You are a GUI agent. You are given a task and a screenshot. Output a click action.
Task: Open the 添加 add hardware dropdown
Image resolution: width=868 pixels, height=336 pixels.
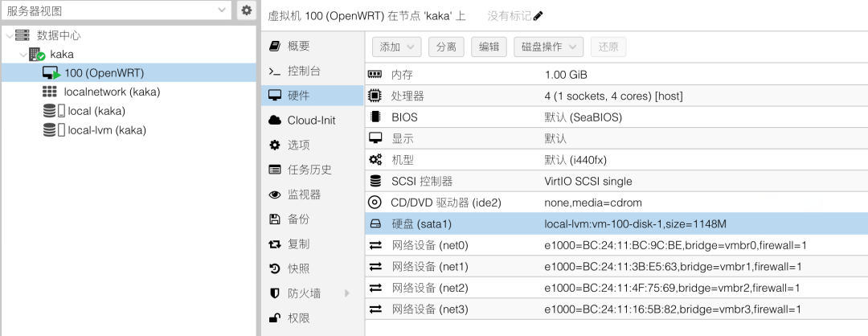pyautogui.click(x=396, y=47)
